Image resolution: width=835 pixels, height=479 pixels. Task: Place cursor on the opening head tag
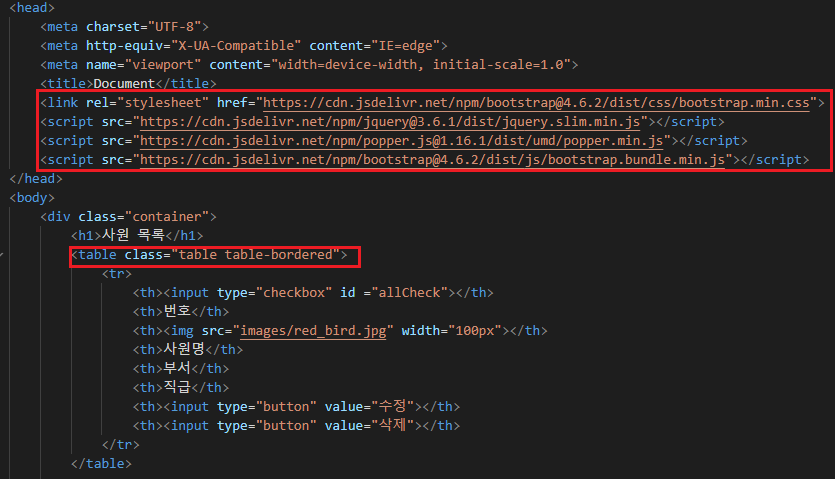click(x=32, y=8)
